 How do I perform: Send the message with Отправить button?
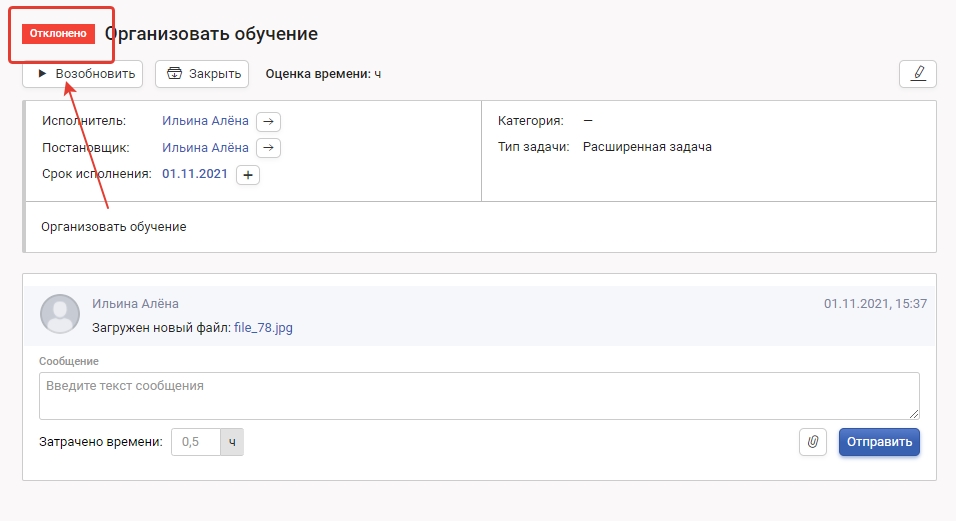pyautogui.click(x=878, y=442)
